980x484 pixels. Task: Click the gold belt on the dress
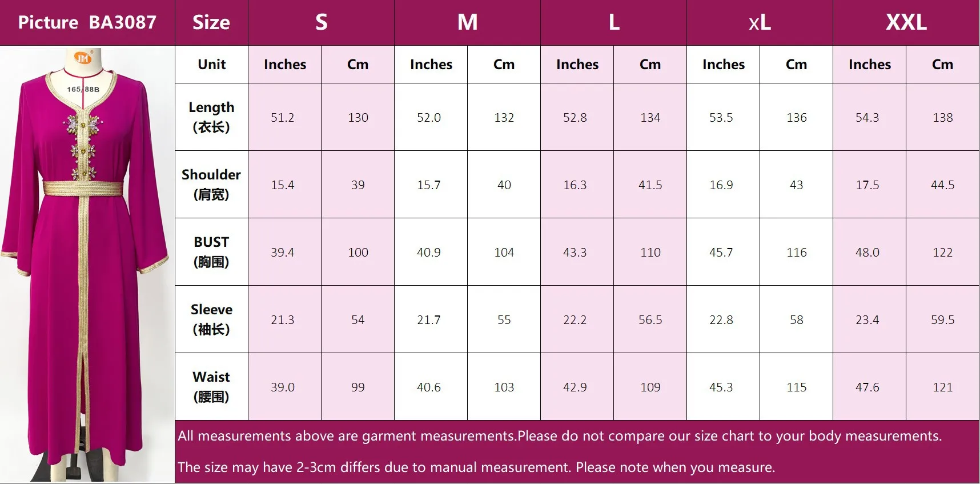[x=83, y=188]
